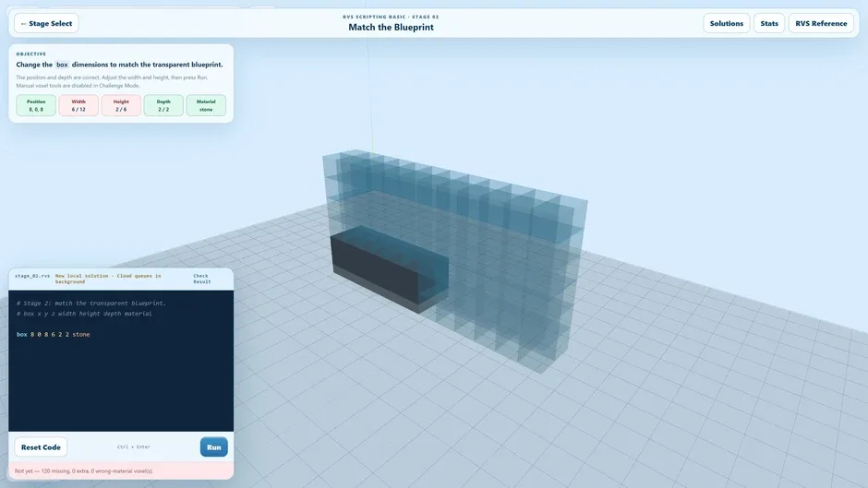Image resolution: width=868 pixels, height=488 pixels.
Task: Click the Check Result label
Action: click(x=201, y=279)
